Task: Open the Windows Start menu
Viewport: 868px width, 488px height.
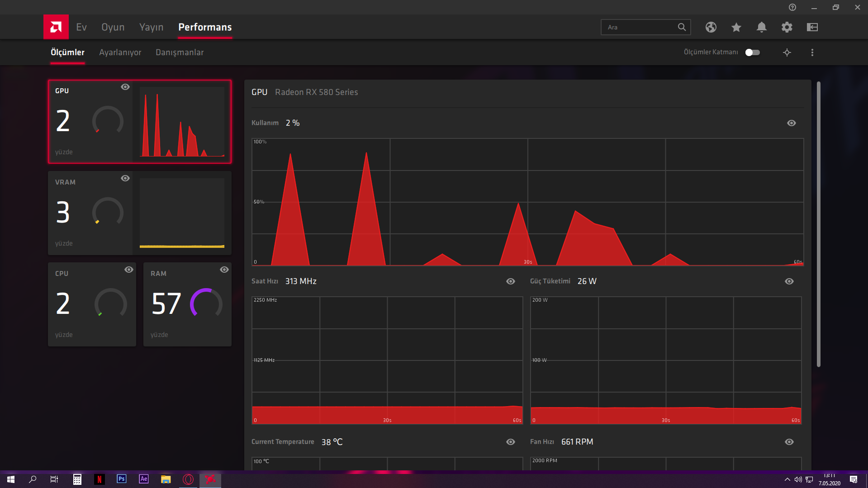Action: (11, 479)
